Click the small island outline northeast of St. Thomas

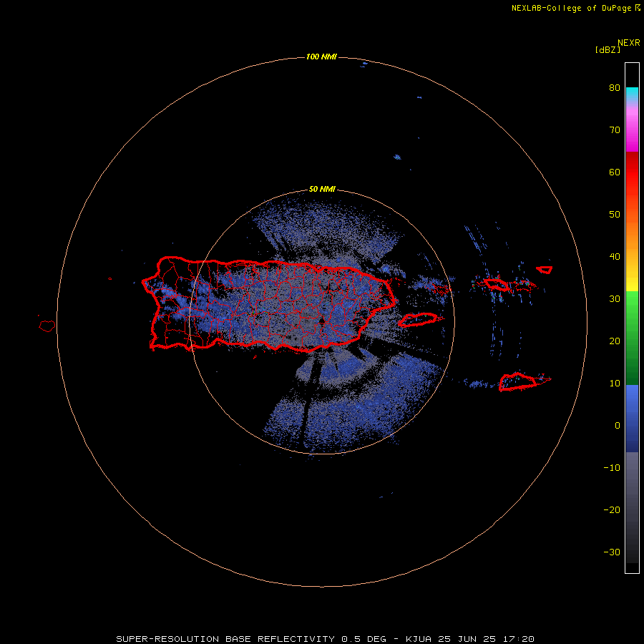(545, 270)
